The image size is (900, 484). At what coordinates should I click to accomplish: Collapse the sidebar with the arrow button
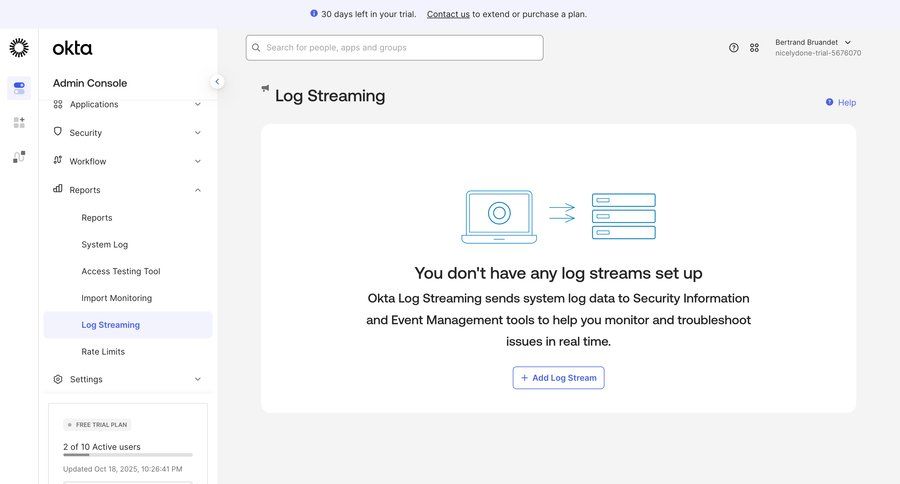tap(217, 82)
